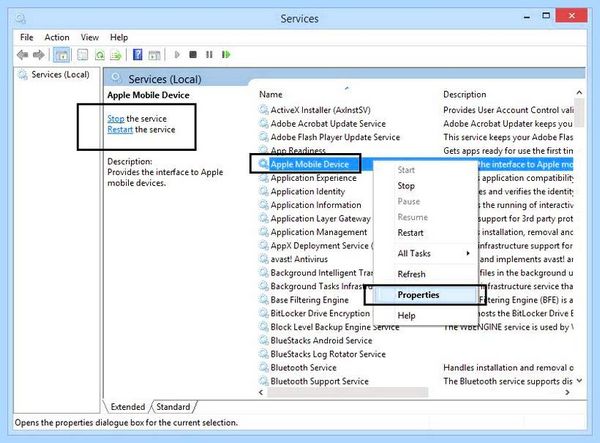Toggle Show/Hide Action Pane toolbar icon
This screenshot has height=443, width=600.
point(154,55)
